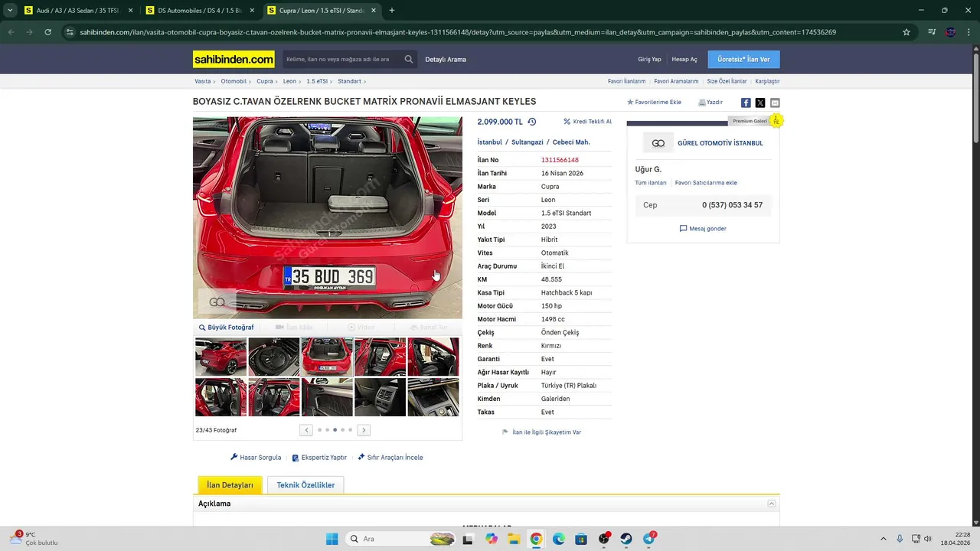This screenshot has height=551, width=980.
Task: Click Yazdır print option
Action: pos(710,102)
